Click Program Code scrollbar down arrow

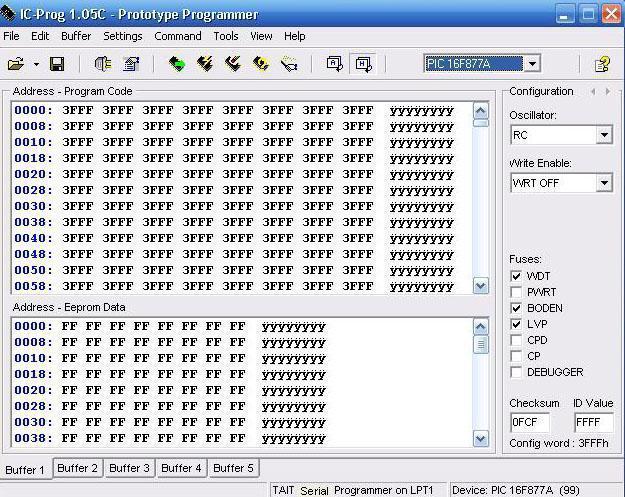[481, 286]
